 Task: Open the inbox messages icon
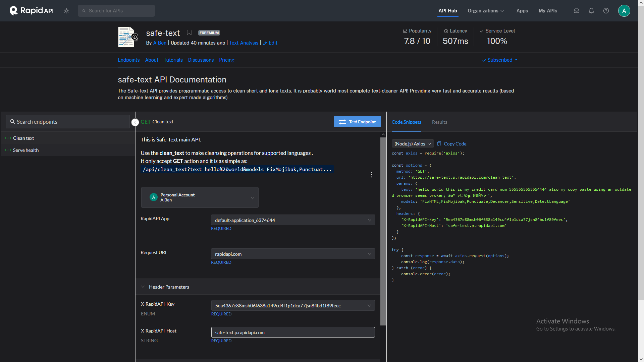577,11
